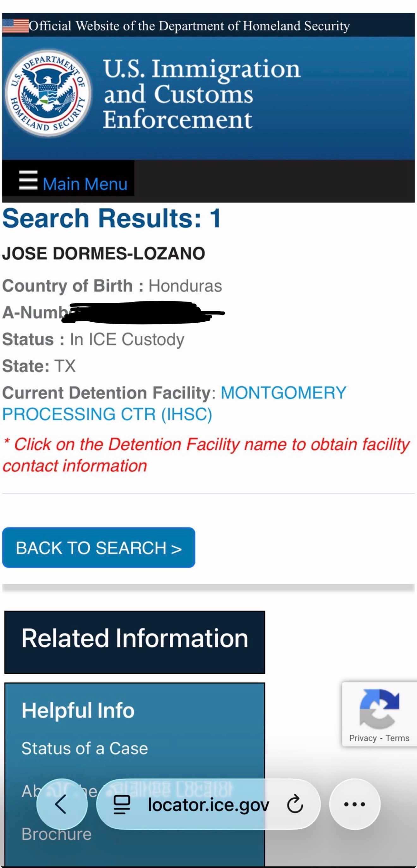Open the site info icon in address bar
417x868 pixels.
(x=122, y=804)
